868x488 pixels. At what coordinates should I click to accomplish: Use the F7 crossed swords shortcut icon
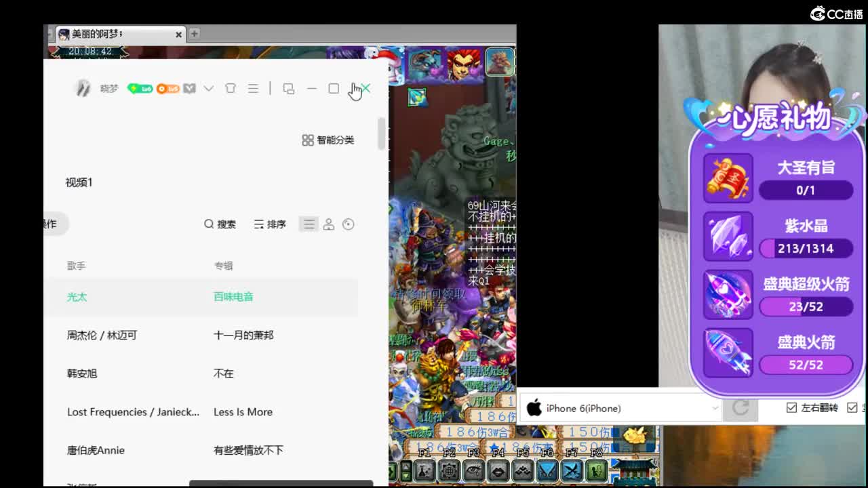click(x=572, y=470)
